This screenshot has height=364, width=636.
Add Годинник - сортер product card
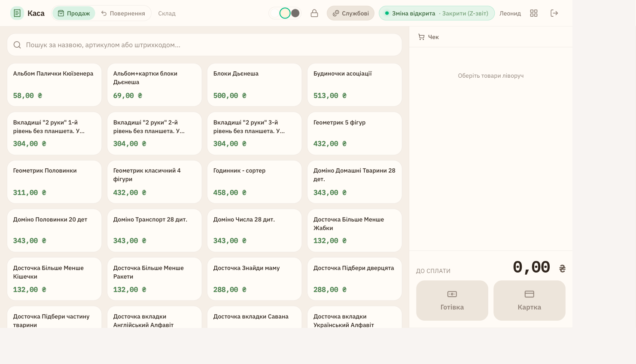[255, 182]
